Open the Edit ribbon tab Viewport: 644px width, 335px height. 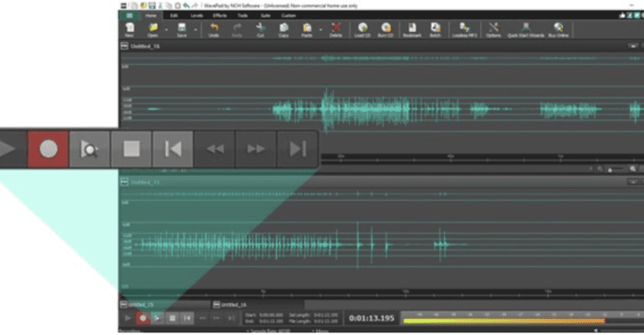174,16
